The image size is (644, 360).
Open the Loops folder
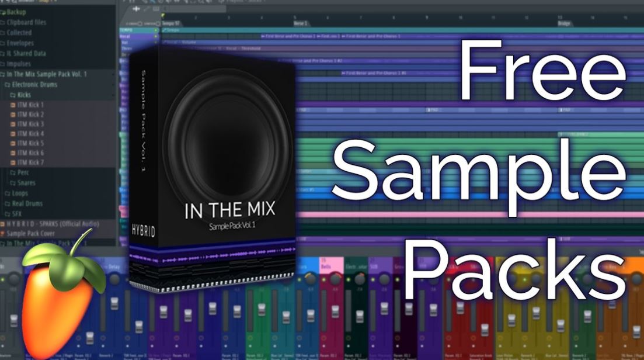8,193
